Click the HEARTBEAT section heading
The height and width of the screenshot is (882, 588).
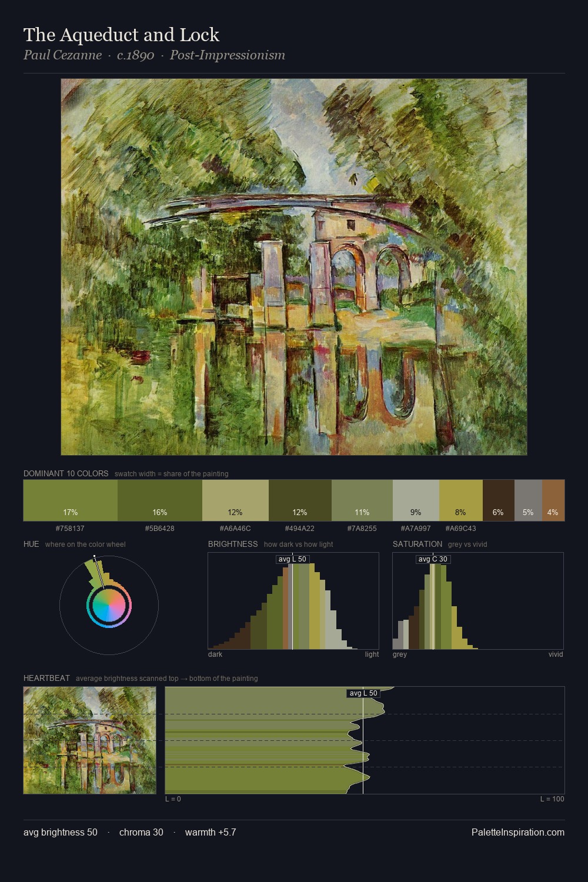point(46,678)
